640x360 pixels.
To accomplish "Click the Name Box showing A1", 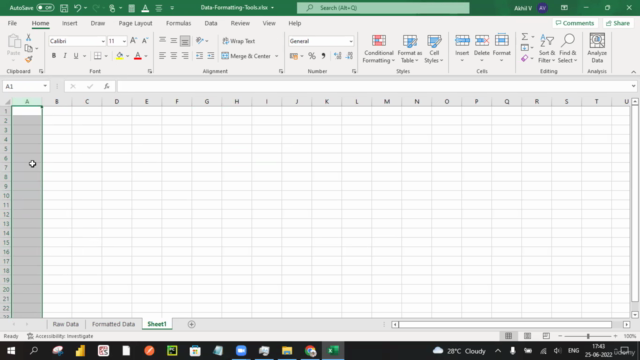I will [25, 86].
